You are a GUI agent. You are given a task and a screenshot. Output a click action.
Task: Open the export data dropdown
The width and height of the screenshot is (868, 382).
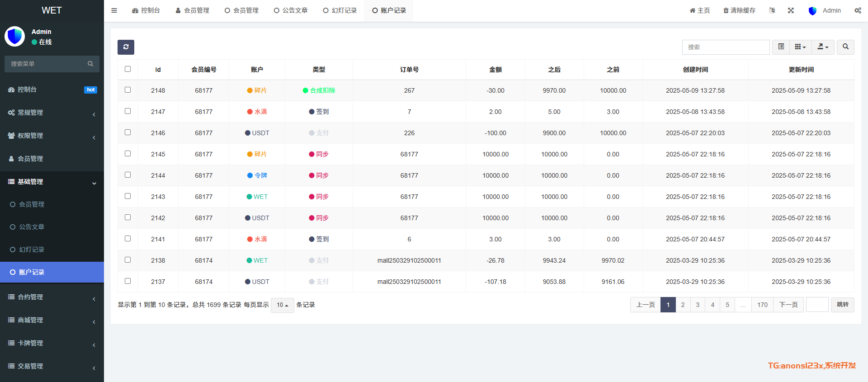pos(823,47)
